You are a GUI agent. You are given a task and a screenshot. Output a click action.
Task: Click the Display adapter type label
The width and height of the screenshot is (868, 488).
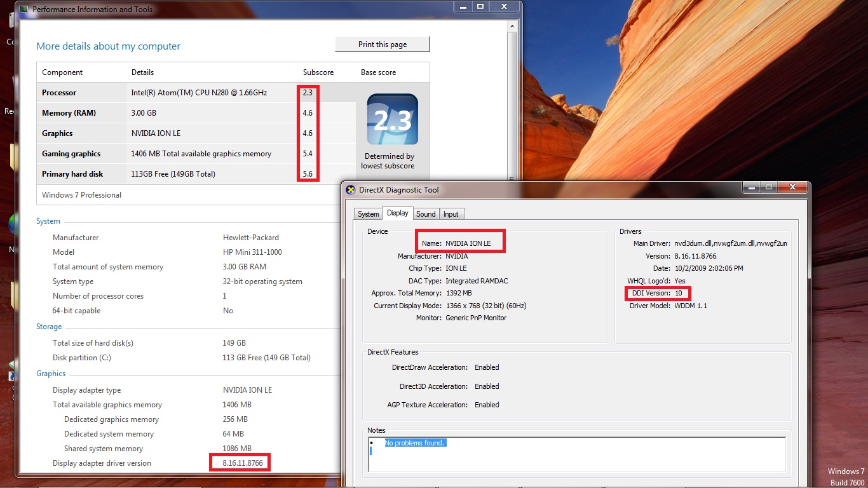86,390
